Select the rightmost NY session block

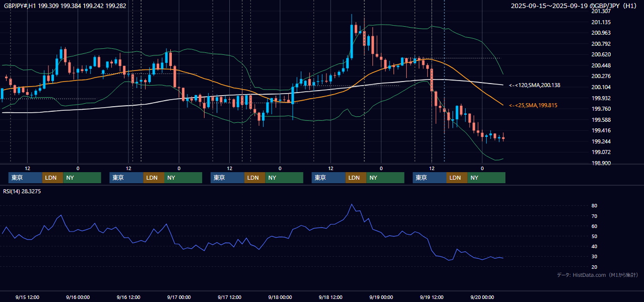486,178
